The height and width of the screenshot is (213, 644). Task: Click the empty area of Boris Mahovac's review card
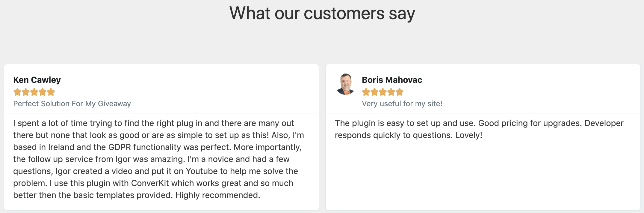click(x=482, y=177)
